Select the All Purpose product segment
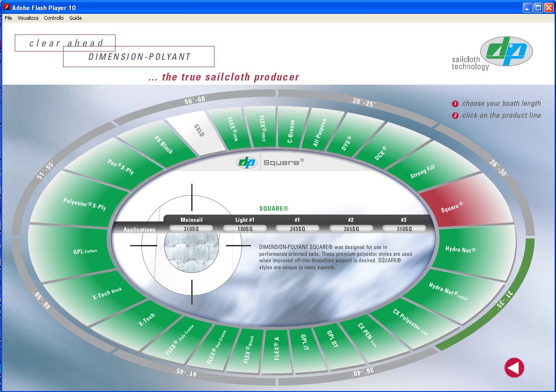This screenshot has height=392, width=556. (x=319, y=129)
